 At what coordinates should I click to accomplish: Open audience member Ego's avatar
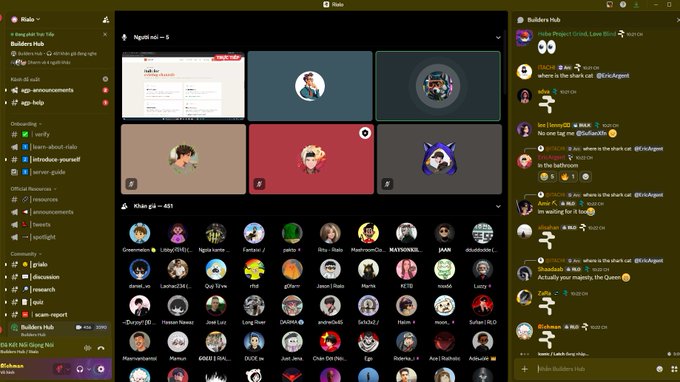point(368,342)
